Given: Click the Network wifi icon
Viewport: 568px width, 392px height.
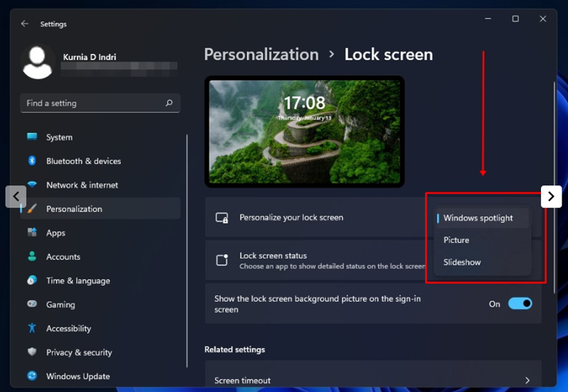Looking at the screenshot, I should point(32,185).
